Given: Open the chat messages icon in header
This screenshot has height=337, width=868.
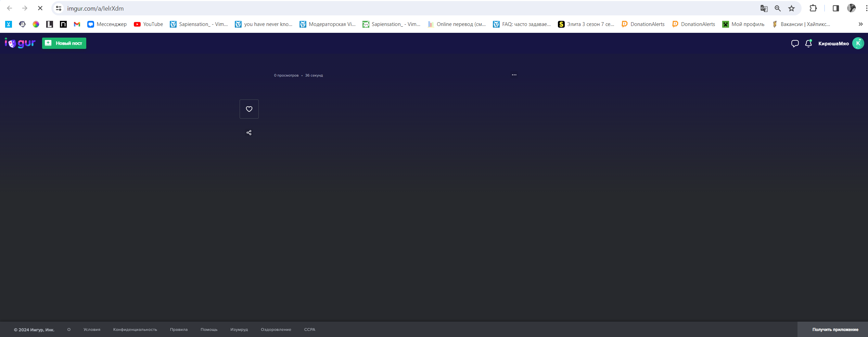Looking at the screenshot, I should pyautogui.click(x=795, y=43).
